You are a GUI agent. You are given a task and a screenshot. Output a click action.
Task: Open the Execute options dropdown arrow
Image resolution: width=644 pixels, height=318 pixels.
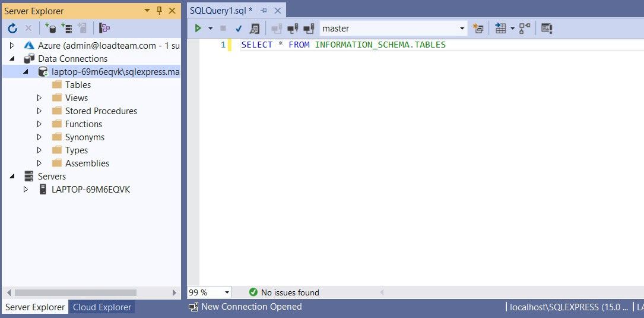pyautogui.click(x=211, y=29)
